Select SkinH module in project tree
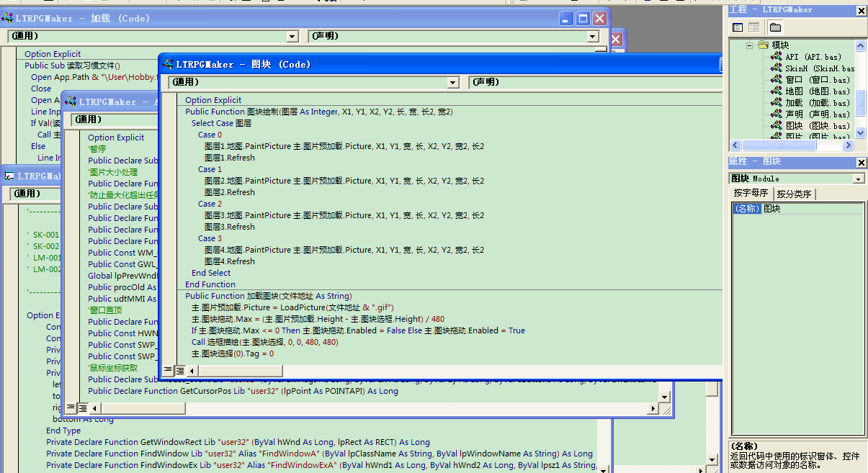 [820, 68]
